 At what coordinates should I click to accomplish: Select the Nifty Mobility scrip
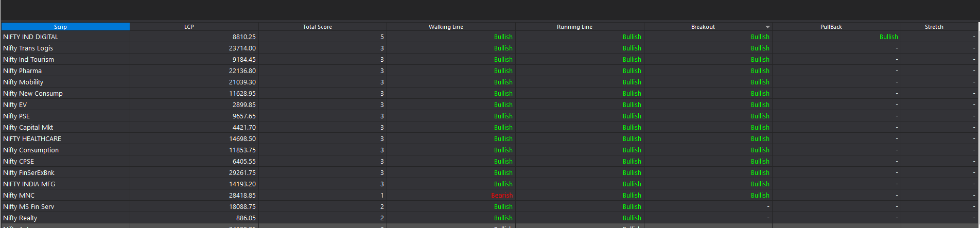(x=23, y=82)
